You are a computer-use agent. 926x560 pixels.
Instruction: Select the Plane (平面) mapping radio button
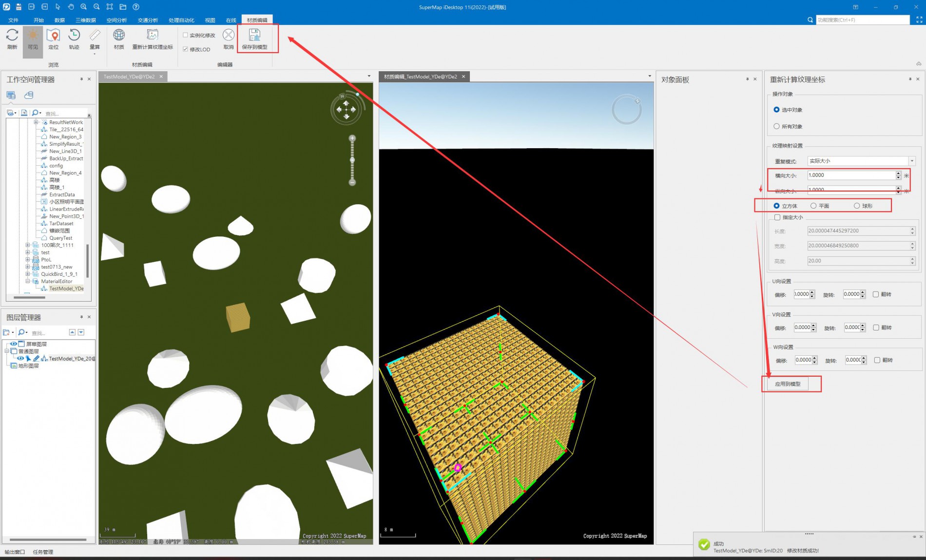(813, 206)
